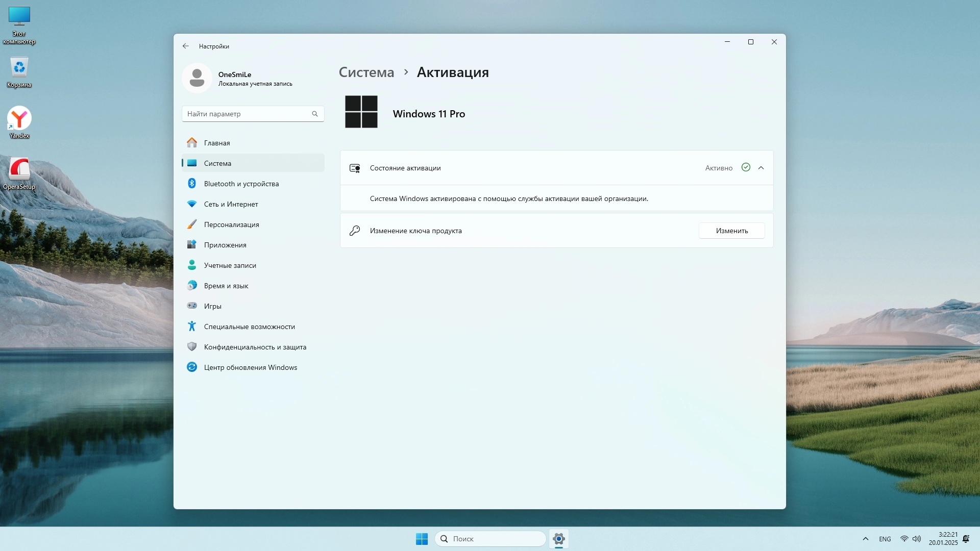980x551 pixels.
Task: Open Конфиденциальность и защита section
Action: [255, 347]
